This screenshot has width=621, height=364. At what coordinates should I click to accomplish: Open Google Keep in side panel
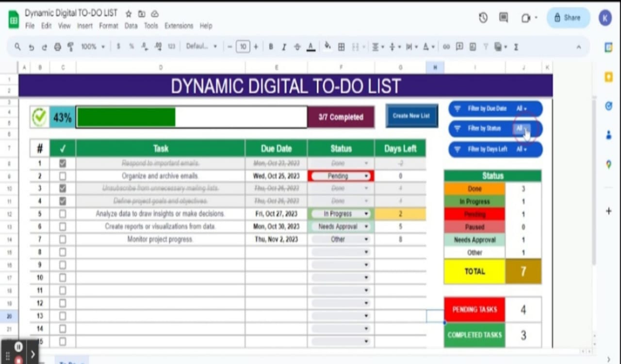click(x=608, y=77)
